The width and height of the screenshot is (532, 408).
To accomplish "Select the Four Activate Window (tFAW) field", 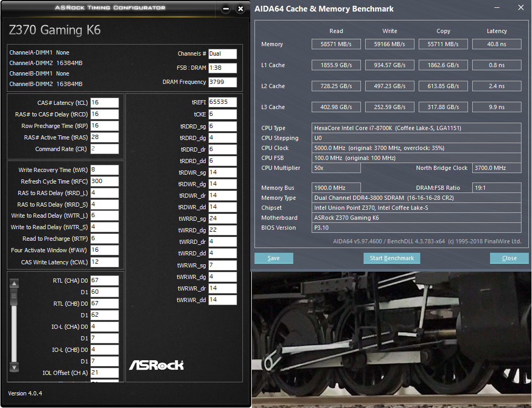I will point(104,251).
